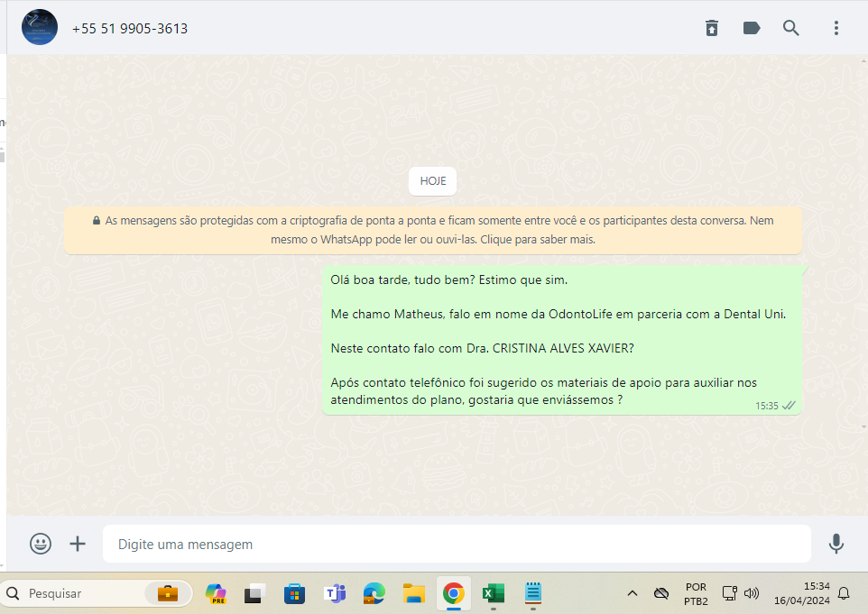Click the archive chat icon in header
Screen dimensions: 868x614
712,28
